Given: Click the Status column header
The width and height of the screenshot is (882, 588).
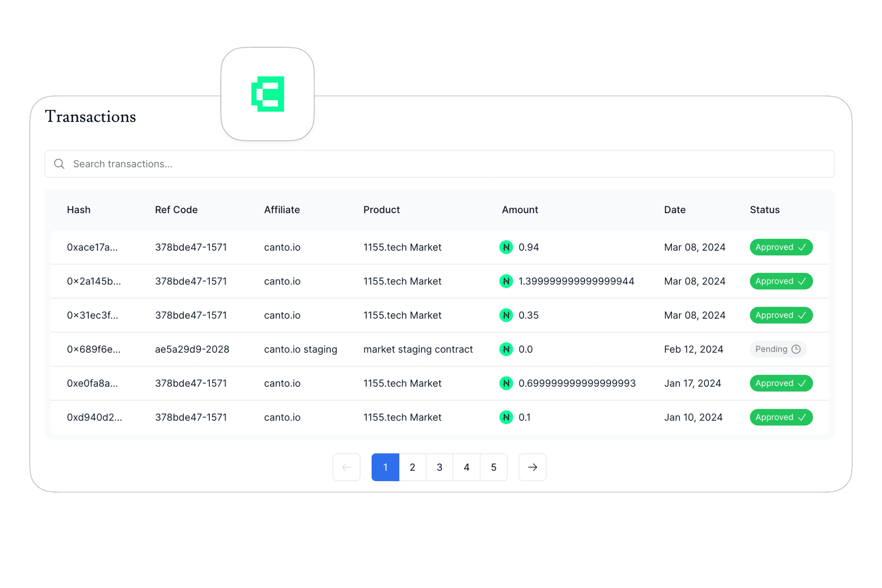Looking at the screenshot, I should click(x=764, y=210).
